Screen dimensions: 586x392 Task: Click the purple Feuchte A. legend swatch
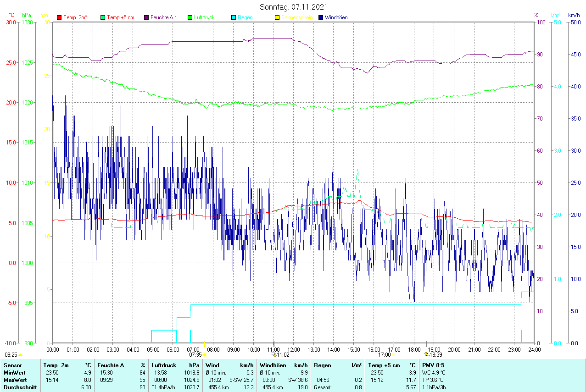click(146, 17)
